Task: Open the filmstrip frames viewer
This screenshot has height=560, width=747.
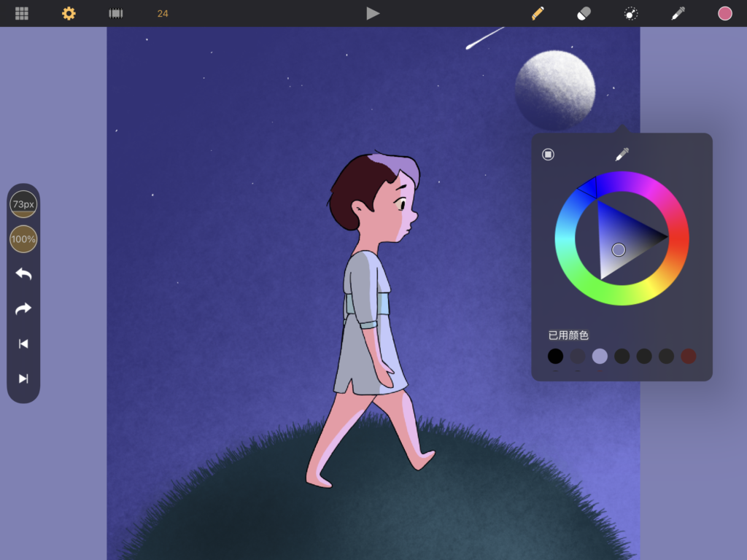Action: (116, 13)
